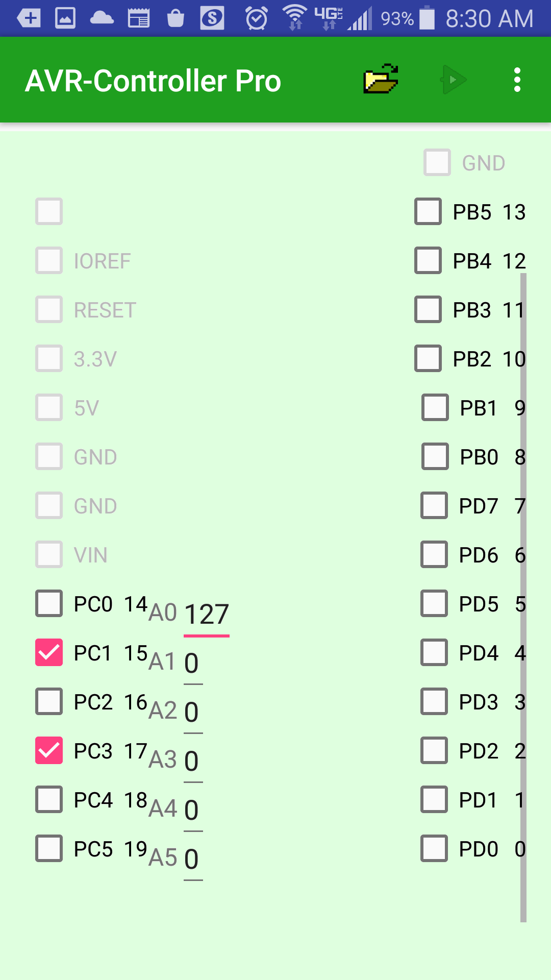Tap the PB3 11 pin label

(x=488, y=310)
